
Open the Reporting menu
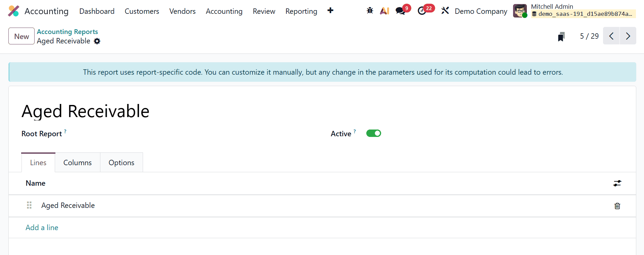(301, 11)
